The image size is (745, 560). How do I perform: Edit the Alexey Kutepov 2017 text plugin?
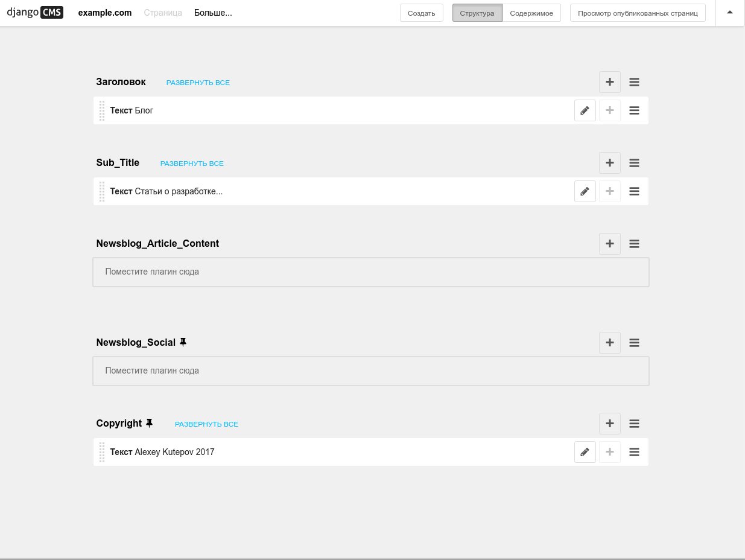click(x=585, y=452)
